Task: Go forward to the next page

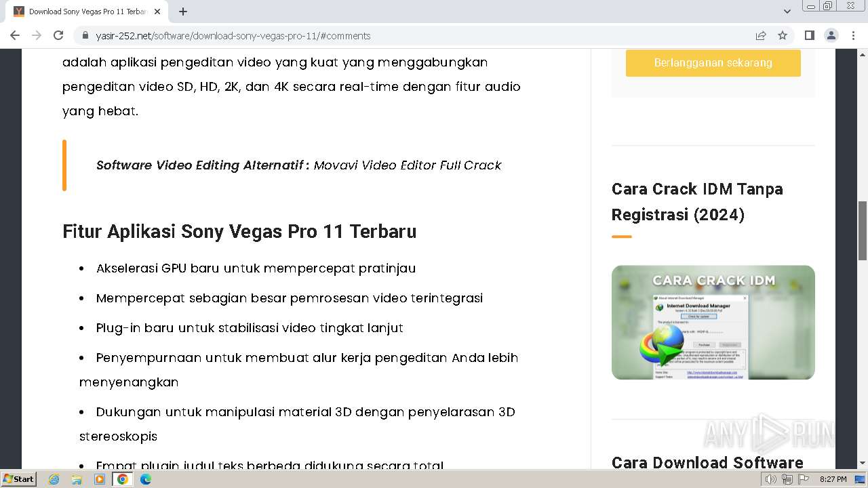Action: point(37,35)
